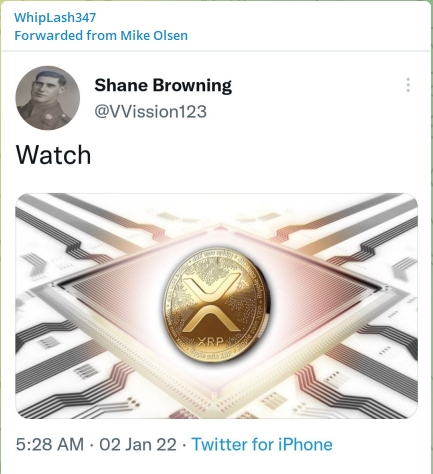
Task: Open the Twitter for iPhone source link
Action: click(x=262, y=444)
